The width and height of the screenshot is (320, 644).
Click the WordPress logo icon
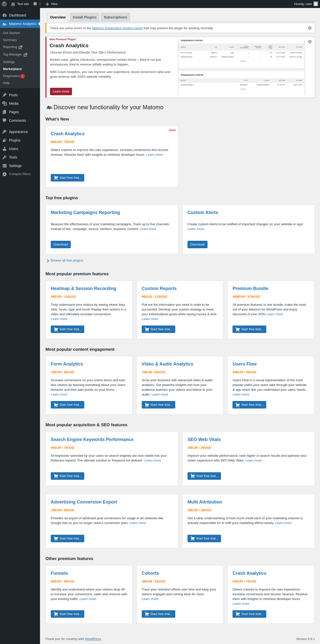[4, 4]
